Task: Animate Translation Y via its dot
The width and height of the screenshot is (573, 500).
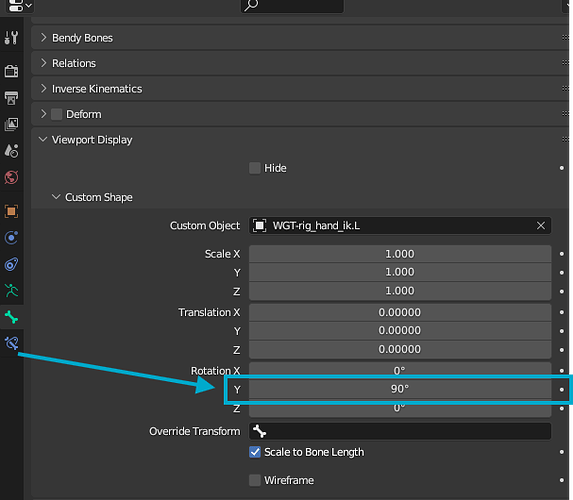Action: click(562, 331)
